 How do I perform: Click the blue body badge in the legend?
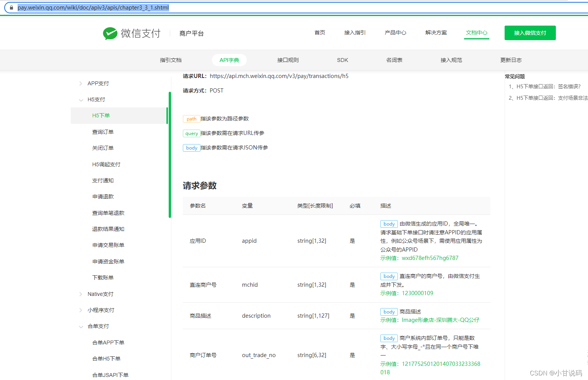(x=191, y=148)
